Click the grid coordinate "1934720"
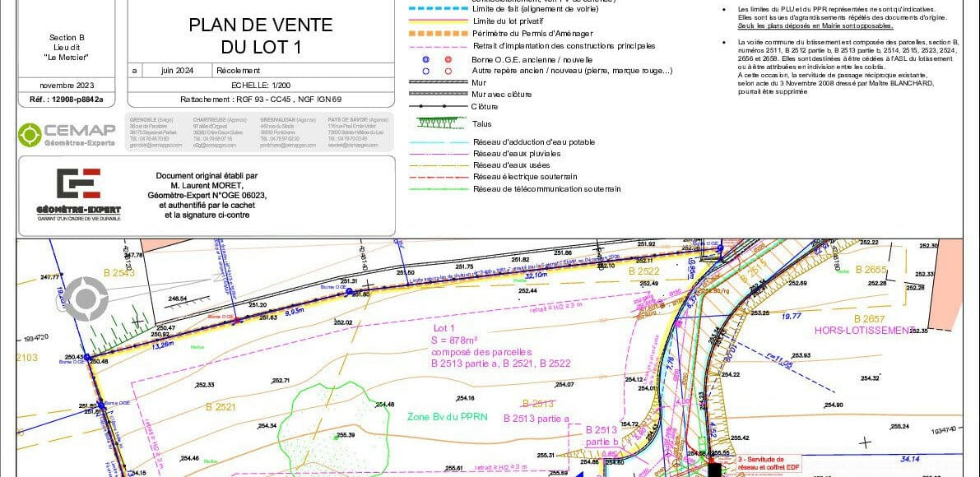The width and height of the screenshot is (980, 477). [35, 338]
